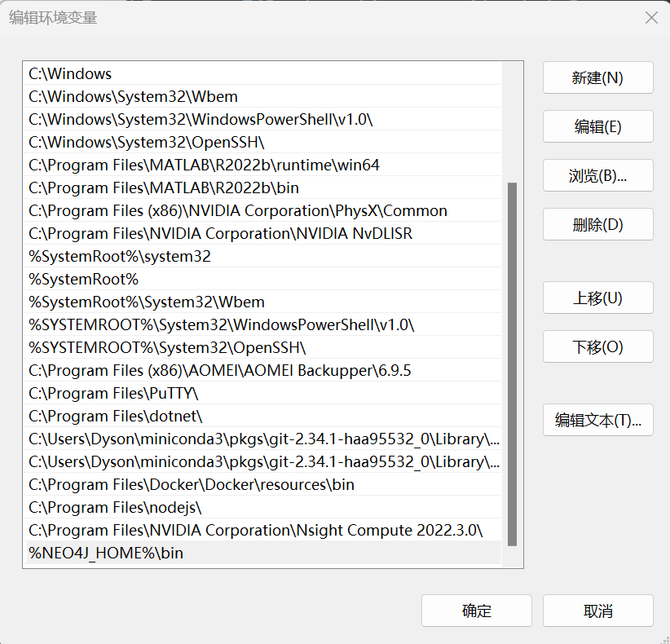Select the Nsight Compute 2022.3.0\ path
The height and width of the screenshot is (644, 670).
tap(262, 530)
